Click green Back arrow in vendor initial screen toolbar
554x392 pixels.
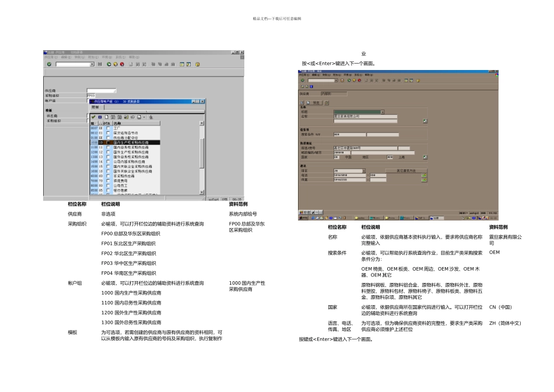tap(109, 64)
